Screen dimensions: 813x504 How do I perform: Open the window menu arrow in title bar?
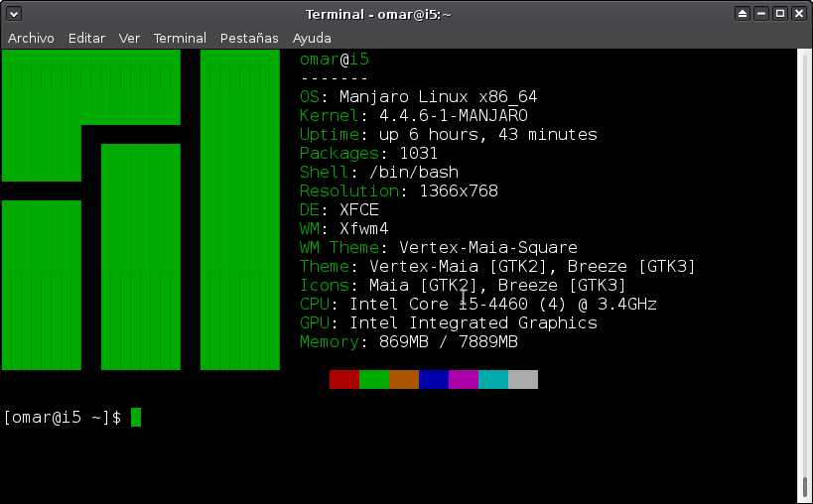(x=14, y=14)
